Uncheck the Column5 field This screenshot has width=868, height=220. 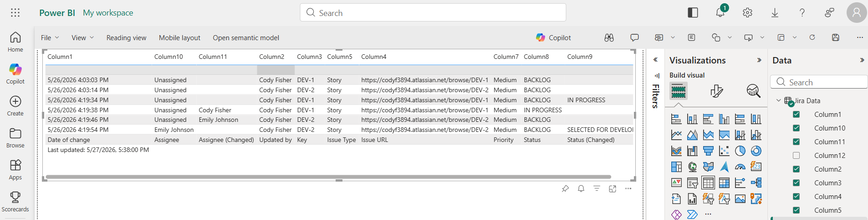pyautogui.click(x=796, y=210)
